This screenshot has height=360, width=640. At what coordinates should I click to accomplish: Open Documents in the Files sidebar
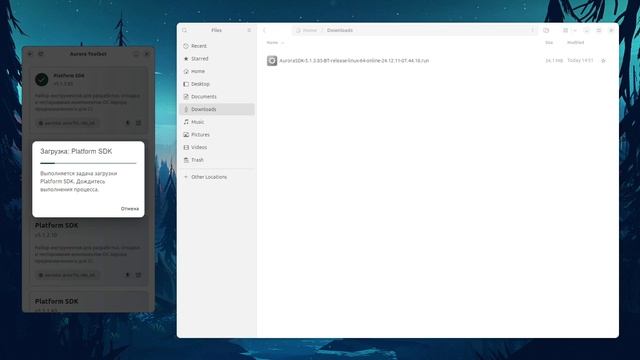pyautogui.click(x=217, y=97)
